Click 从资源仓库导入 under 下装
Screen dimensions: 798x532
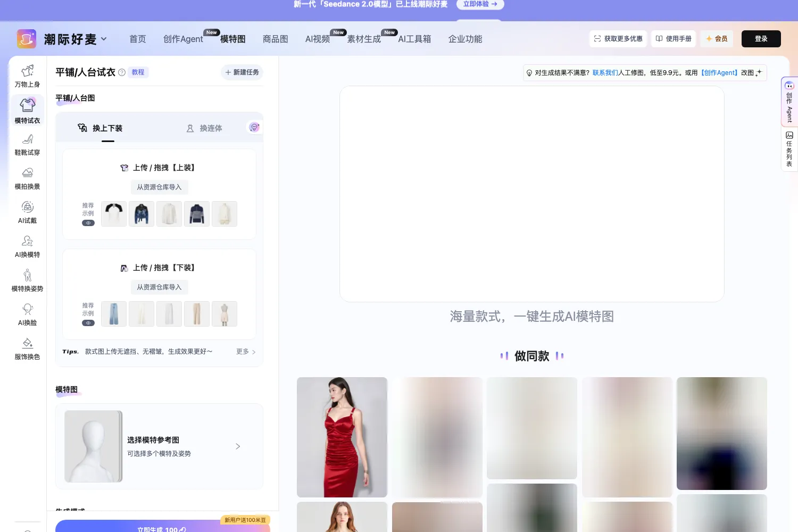159,287
